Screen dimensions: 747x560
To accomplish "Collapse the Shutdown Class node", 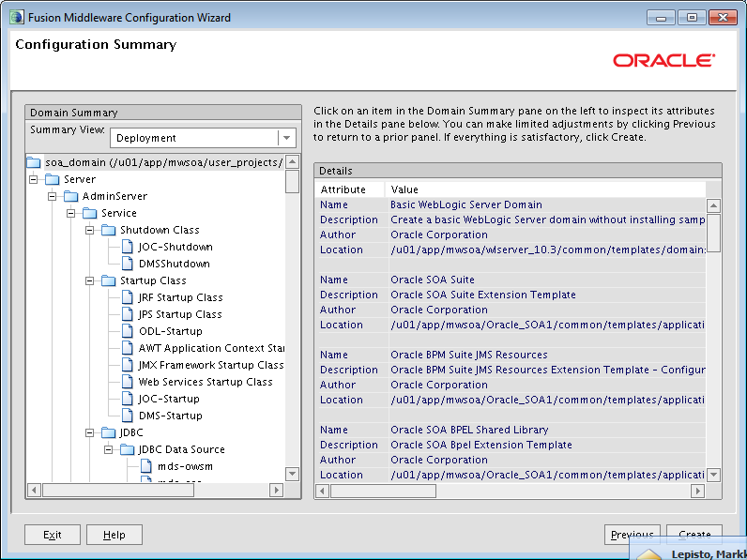I will pyautogui.click(x=89, y=230).
